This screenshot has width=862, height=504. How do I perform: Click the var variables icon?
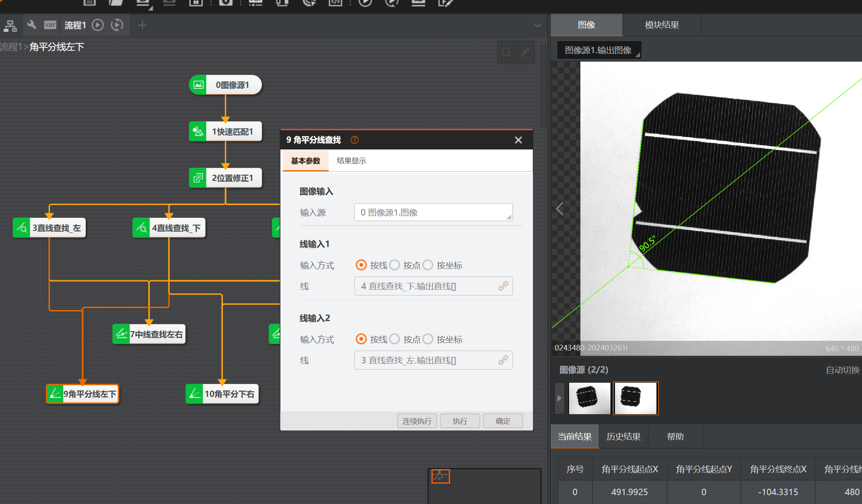pyautogui.click(x=50, y=25)
